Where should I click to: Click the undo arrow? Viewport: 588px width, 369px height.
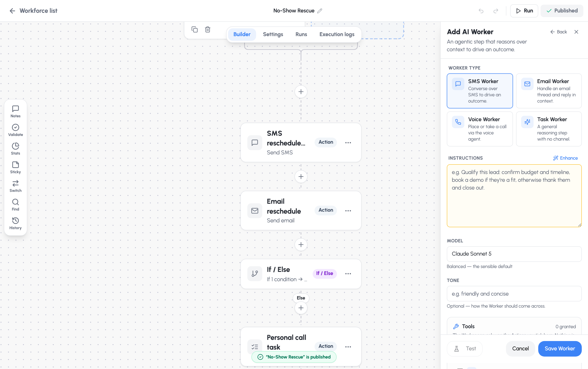(x=481, y=11)
